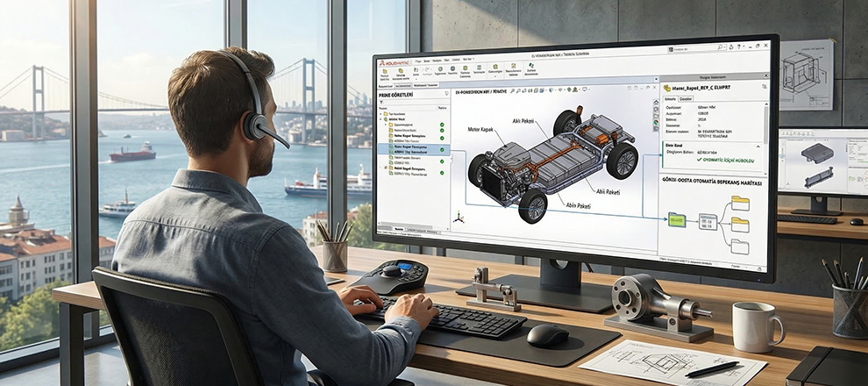Click the red logo icon at the app's top-left

[x=382, y=63]
